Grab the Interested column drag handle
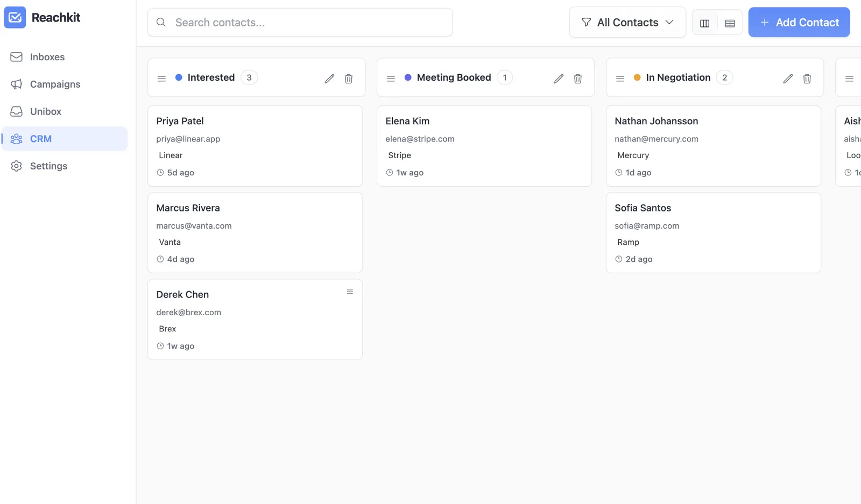This screenshot has height=504, width=861. coord(161,79)
